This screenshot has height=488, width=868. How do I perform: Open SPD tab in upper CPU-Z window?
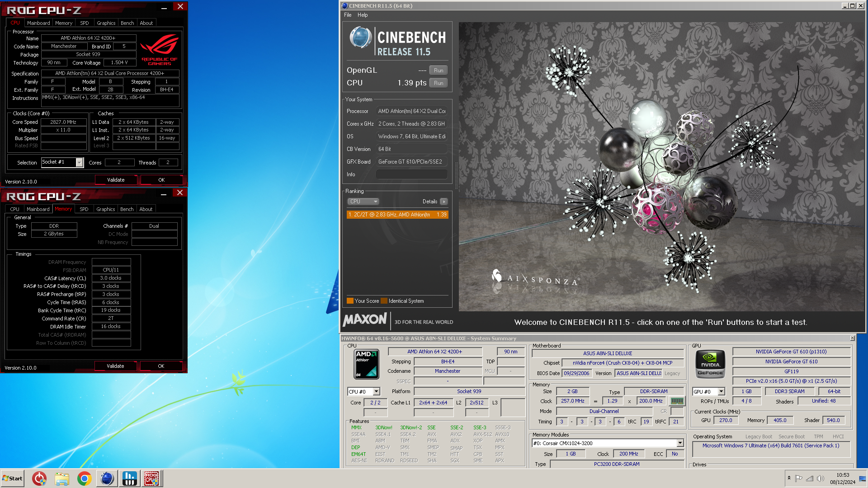[x=85, y=23]
